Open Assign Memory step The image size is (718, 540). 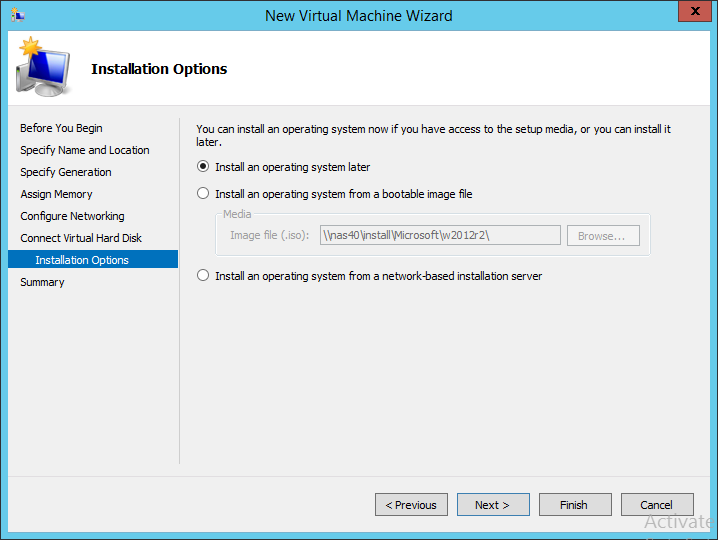pos(56,194)
